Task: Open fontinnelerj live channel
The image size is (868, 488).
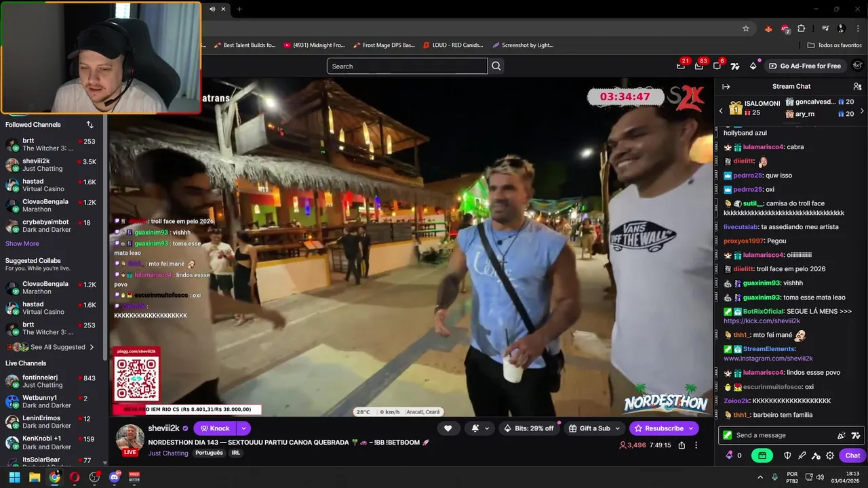Action: 52,381
